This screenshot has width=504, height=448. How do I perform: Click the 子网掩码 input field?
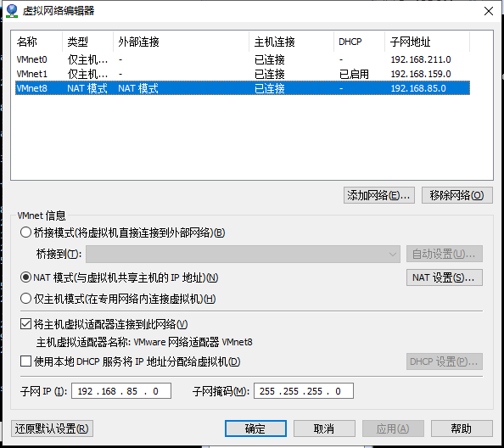pos(304,391)
